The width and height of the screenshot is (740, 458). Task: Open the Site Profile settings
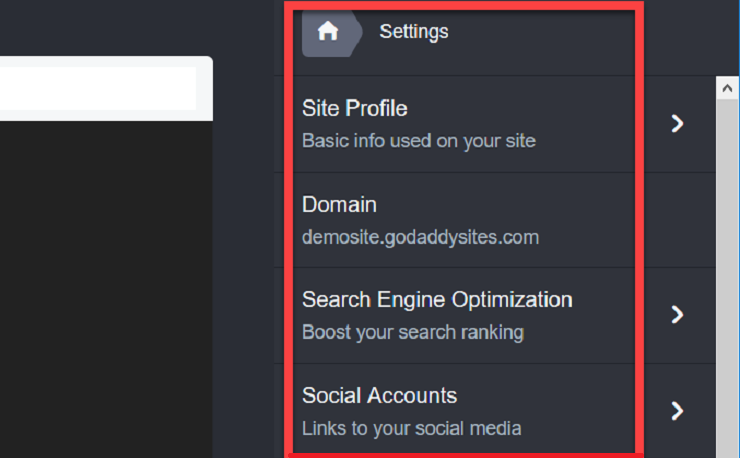tap(495, 124)
